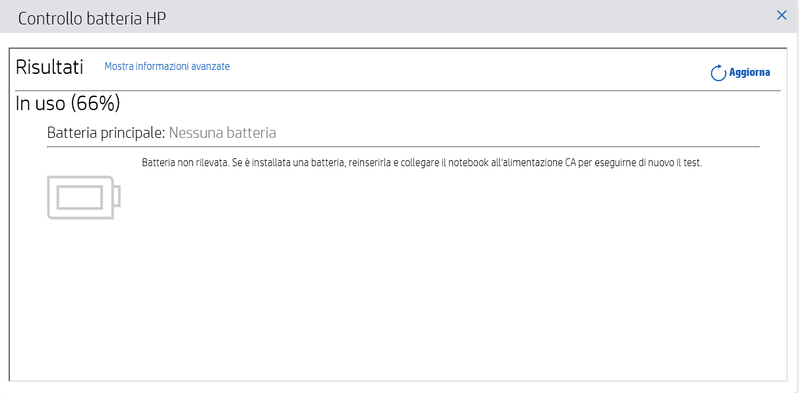
Task: Select the 'Nessuna batteria' status text
Action: pos(222,133)
